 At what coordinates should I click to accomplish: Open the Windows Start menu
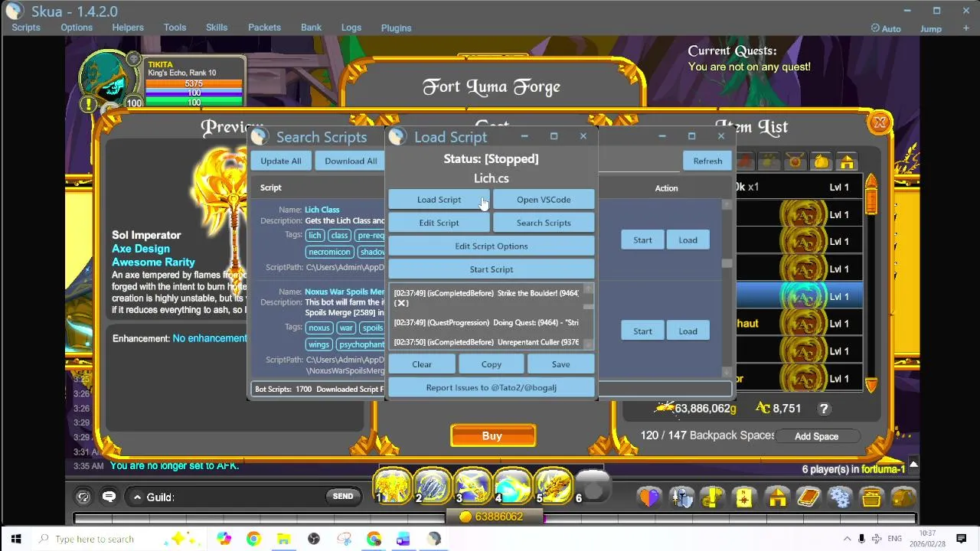pos(15,539)
